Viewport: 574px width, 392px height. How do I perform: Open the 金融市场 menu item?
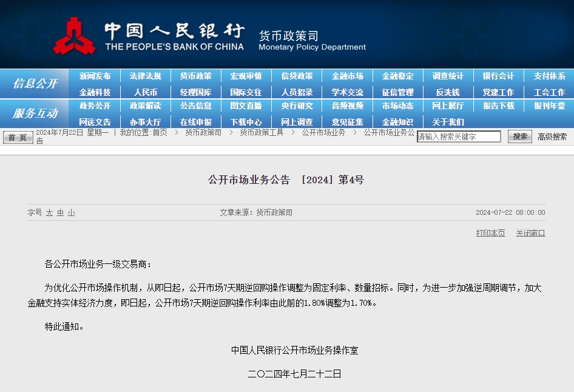(x=348, y=76)
